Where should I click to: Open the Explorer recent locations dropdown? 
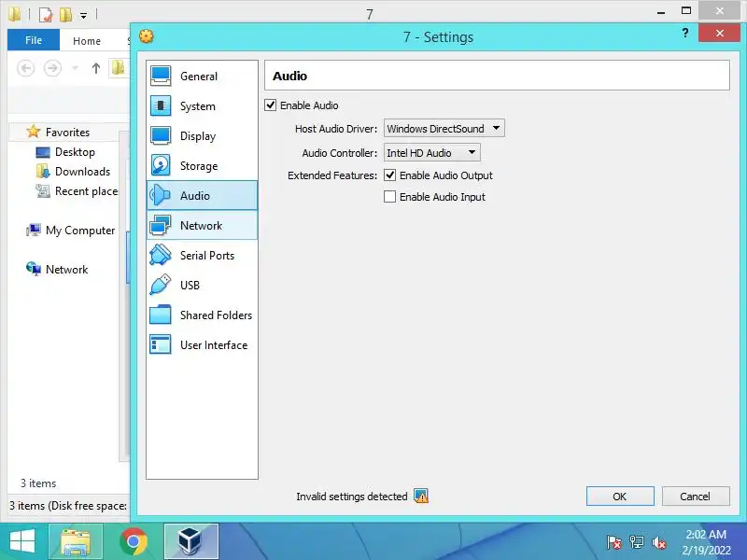click(76, 68)
